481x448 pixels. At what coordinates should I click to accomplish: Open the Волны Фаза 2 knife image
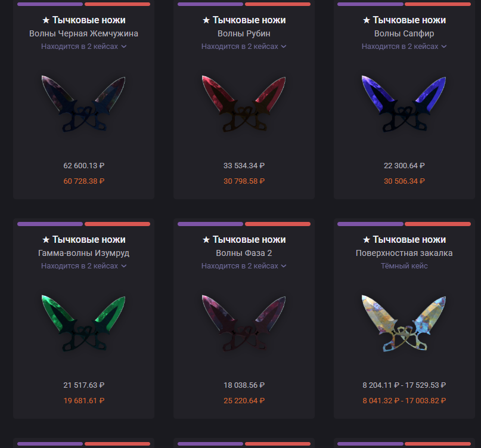tap(244, 323)
